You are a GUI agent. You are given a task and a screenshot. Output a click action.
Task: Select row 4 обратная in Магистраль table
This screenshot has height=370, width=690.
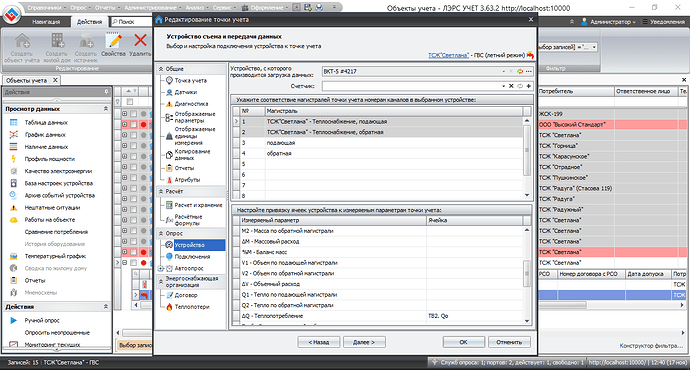click(x=382, y=154)
